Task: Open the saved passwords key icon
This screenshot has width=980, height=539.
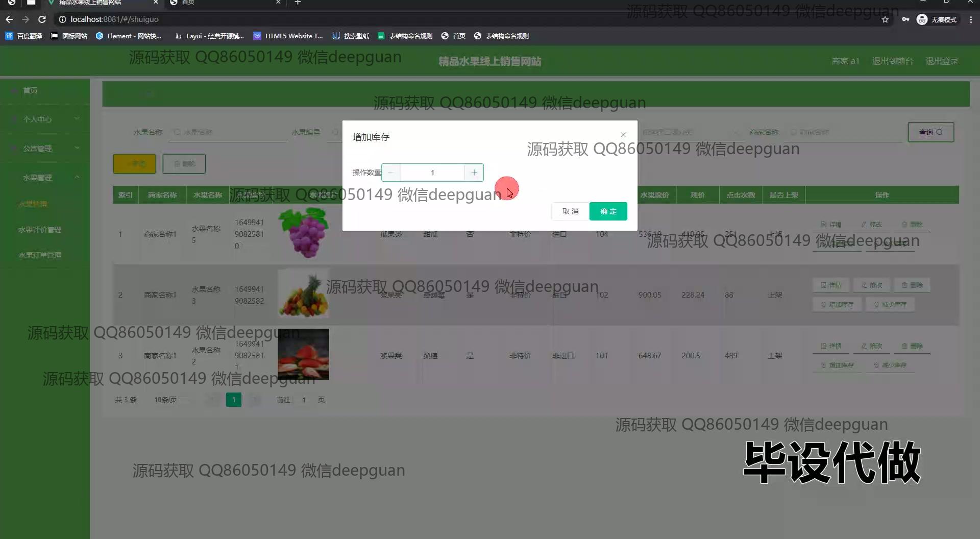Action: [x=905, y=19]
